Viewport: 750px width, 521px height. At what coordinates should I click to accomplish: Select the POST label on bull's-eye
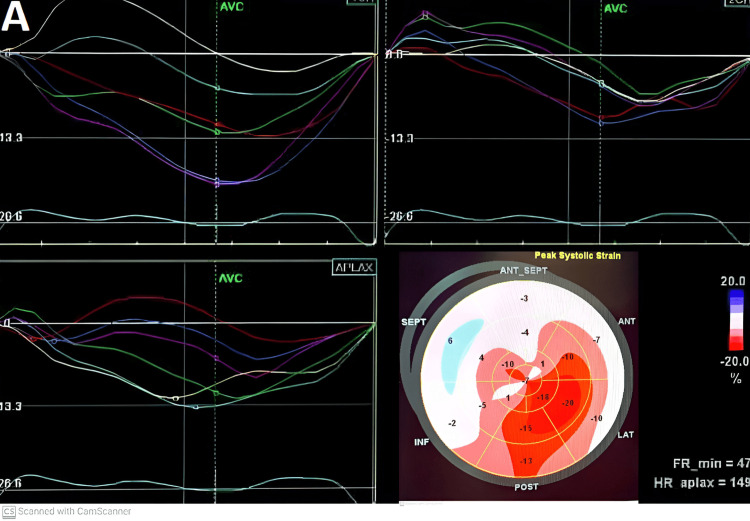point(526,487)
